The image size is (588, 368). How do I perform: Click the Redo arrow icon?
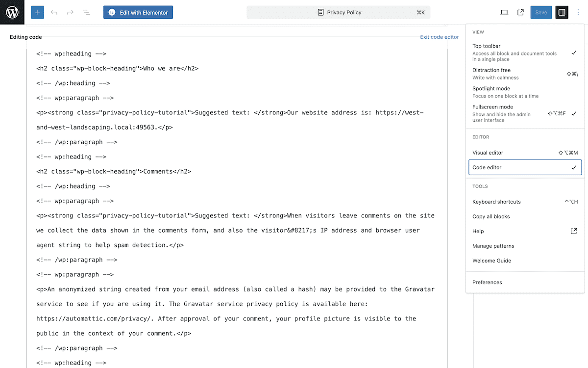[x=70, y=12]
